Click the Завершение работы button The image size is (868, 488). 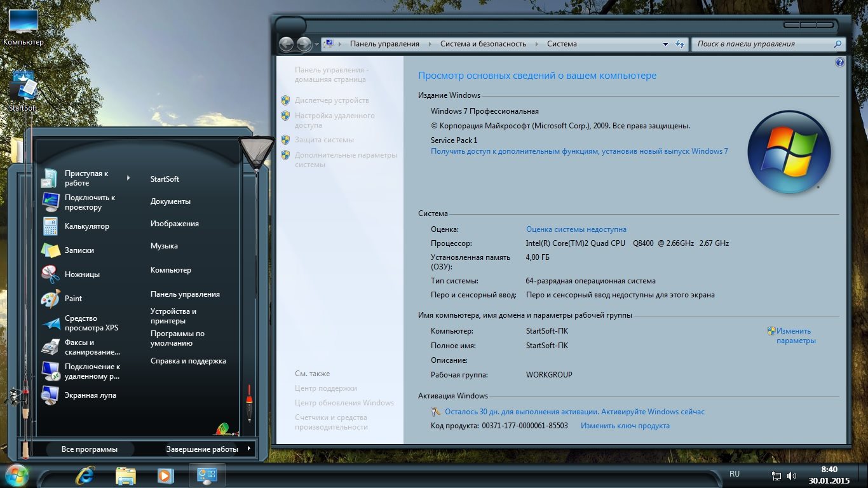click(202, 449)
